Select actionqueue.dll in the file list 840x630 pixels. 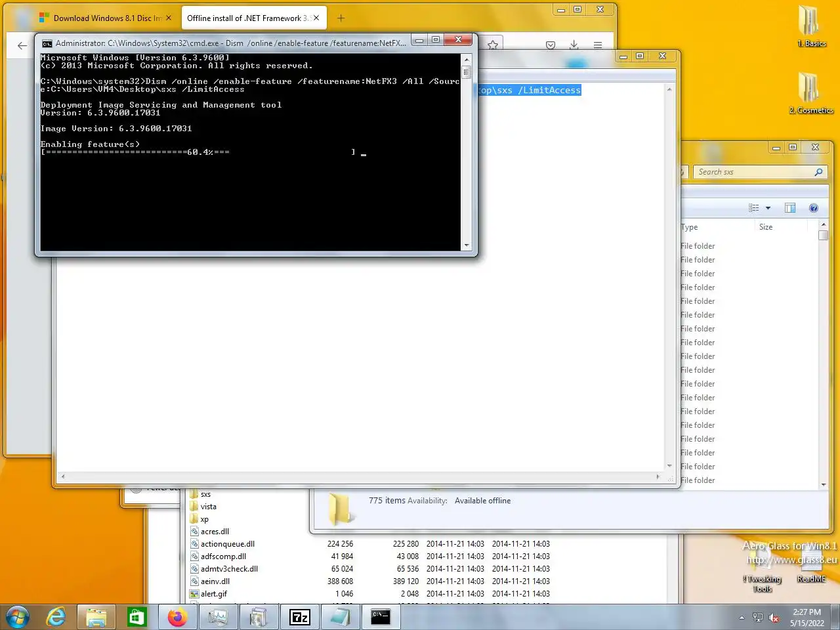(x=227, y=544)
